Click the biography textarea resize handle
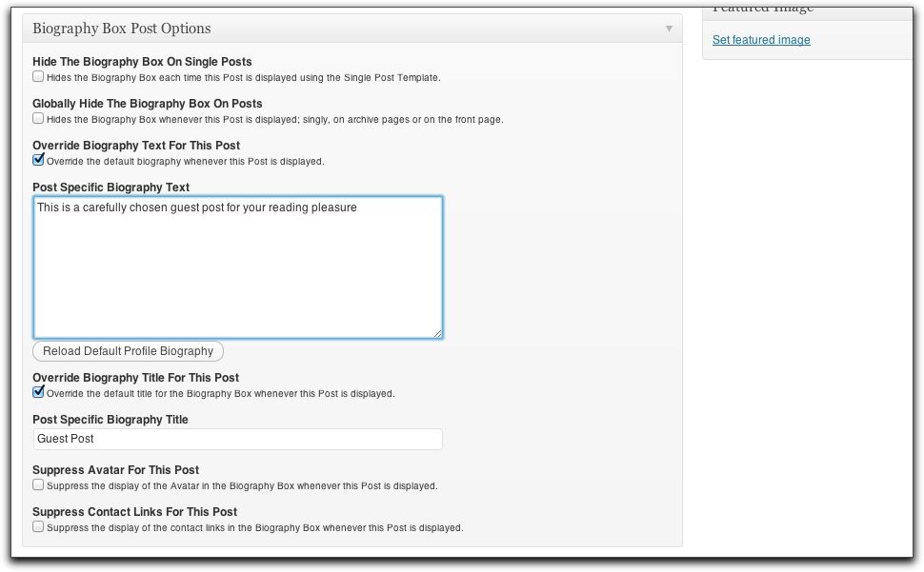Viewport: 924px width, 572px height. (438, 333)
